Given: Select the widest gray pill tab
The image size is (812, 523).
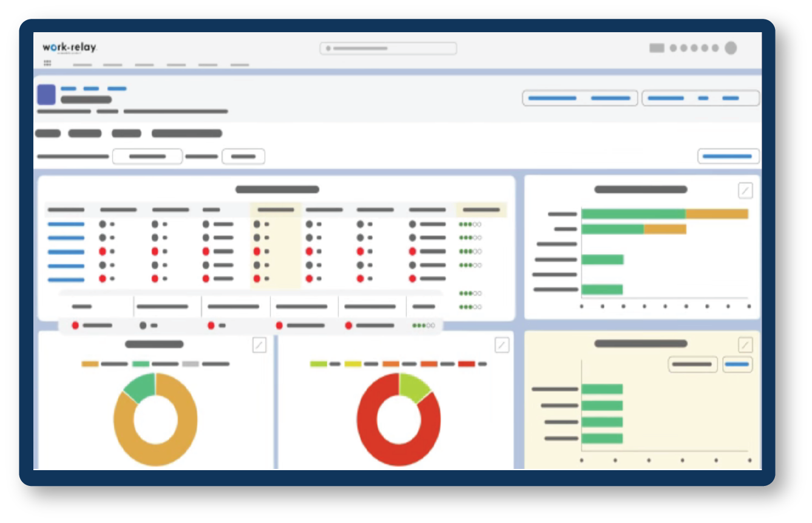Looking at the screenshot, I should [x=187, y=134].
